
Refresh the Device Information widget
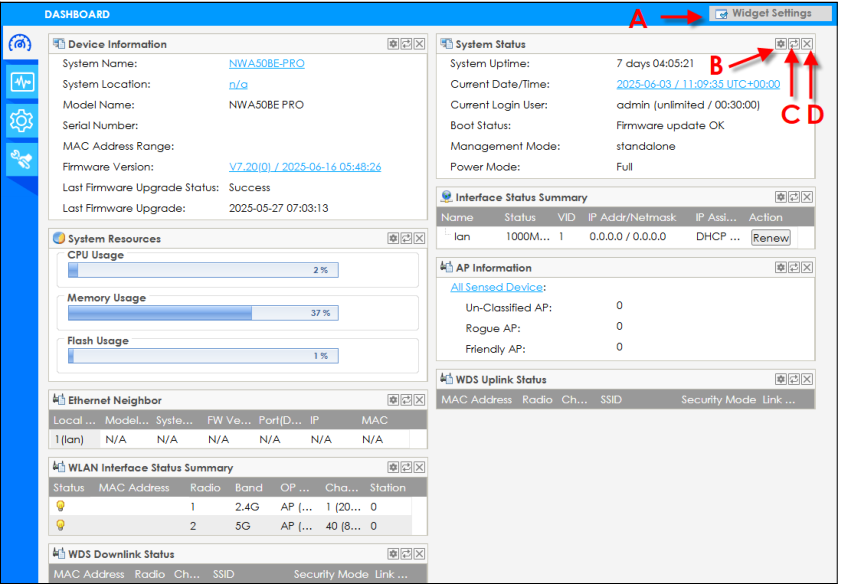click(x=406, y=44)
